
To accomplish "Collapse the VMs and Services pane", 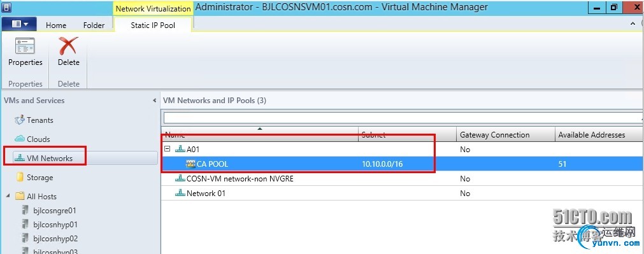I will coord(154,101).
